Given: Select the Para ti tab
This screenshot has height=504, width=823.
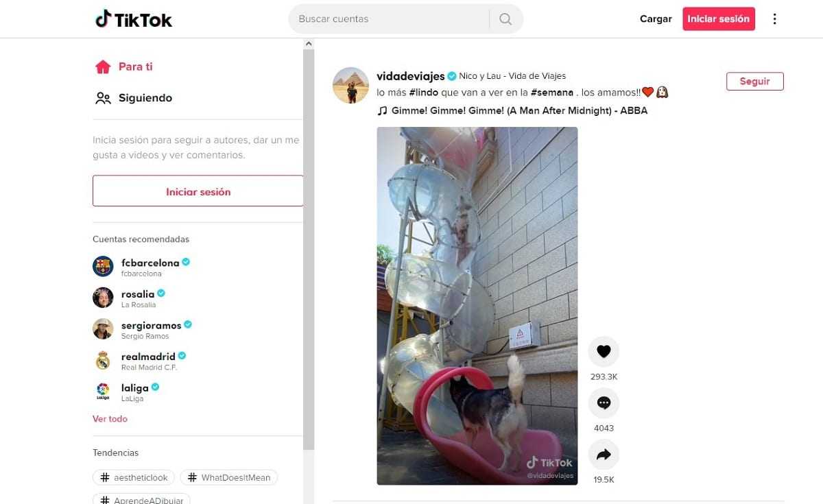Looking at the screenshot, I should coord(123,67).
